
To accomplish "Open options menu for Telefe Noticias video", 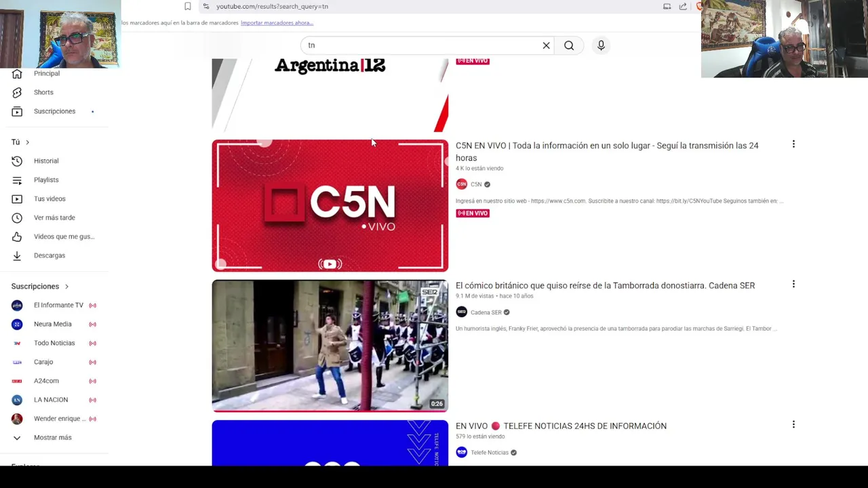I will (793, 424).
